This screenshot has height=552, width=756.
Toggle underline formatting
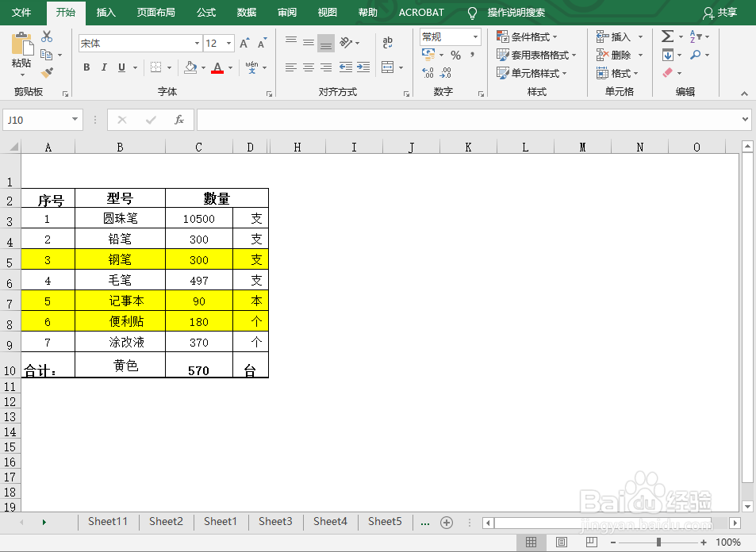(121, 67)
